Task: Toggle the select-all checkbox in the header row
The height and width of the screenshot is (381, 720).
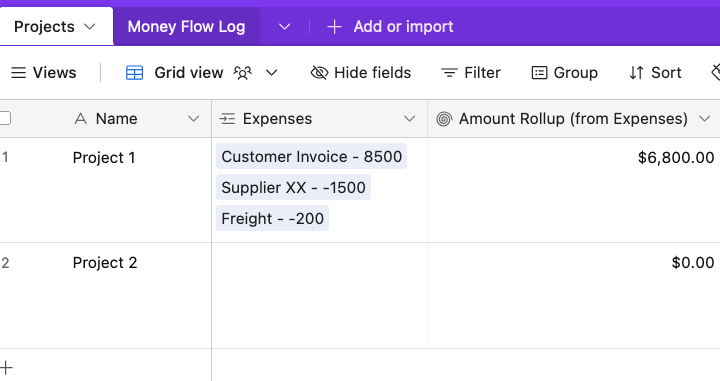Action: 5,118
